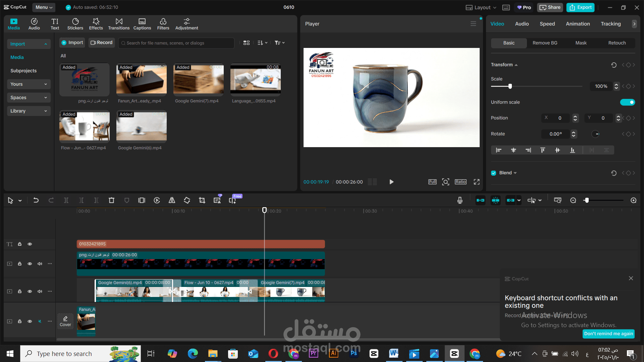
Task: Play the video preview
Action: point(391,182)
